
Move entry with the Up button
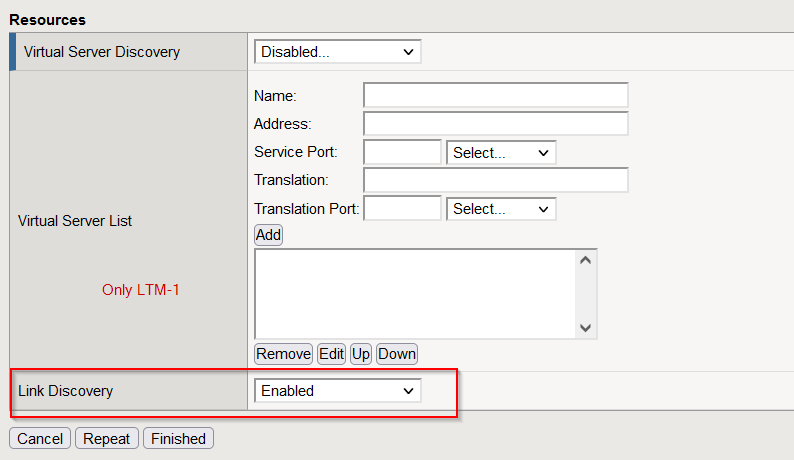[x=361, y=354]
